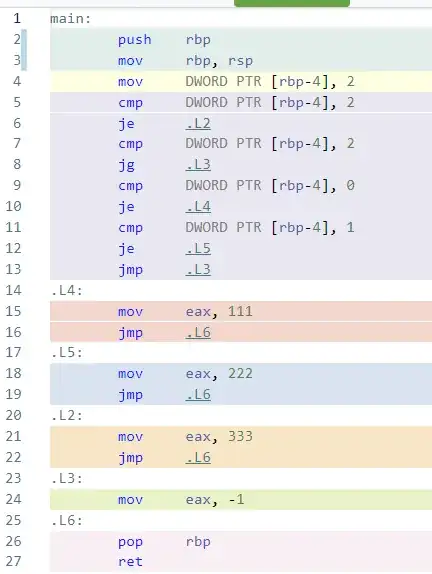Viewport: 432px width, 574px height.
Task: Click the mov eax, 111 instruction
Action: [185, 312]
